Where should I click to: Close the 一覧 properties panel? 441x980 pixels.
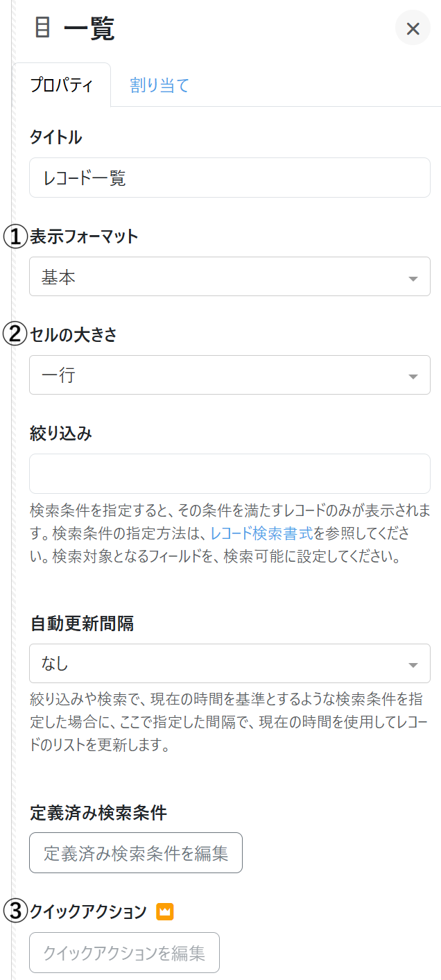pos(413,28)
